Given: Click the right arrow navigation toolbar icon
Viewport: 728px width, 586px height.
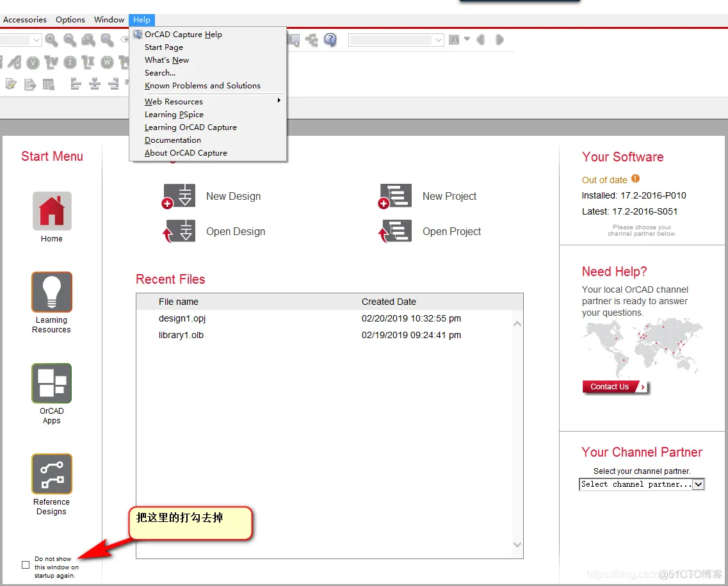Looking at the screenshot, I should tap(499, 40).
